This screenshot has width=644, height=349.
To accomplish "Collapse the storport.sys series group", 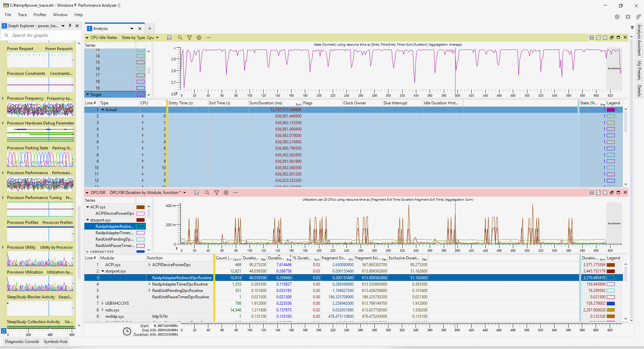I will pos(88,220).
